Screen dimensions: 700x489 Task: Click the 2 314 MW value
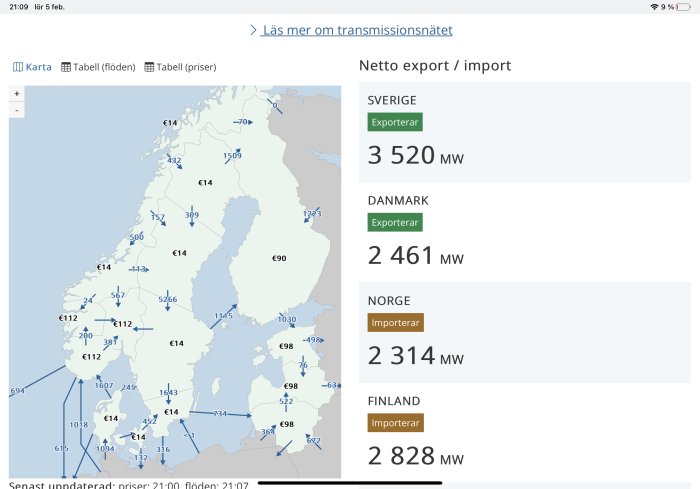tap(416, 356)
